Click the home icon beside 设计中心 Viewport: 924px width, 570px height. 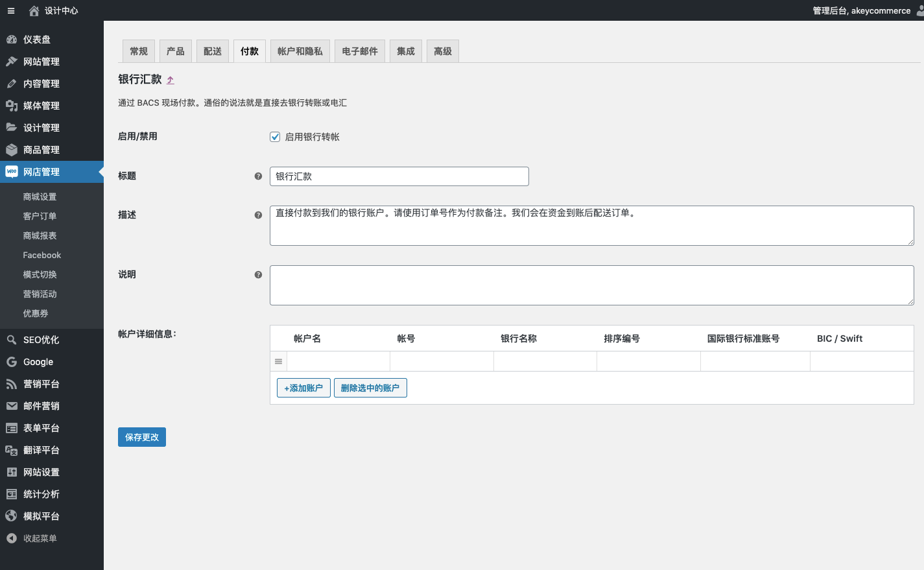tap(34, 11)
